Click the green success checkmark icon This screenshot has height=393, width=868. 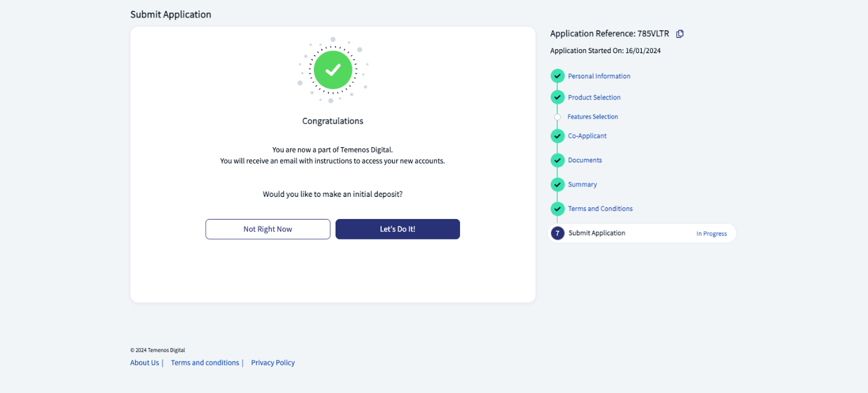pyautogui.click(x=333, y=70)
